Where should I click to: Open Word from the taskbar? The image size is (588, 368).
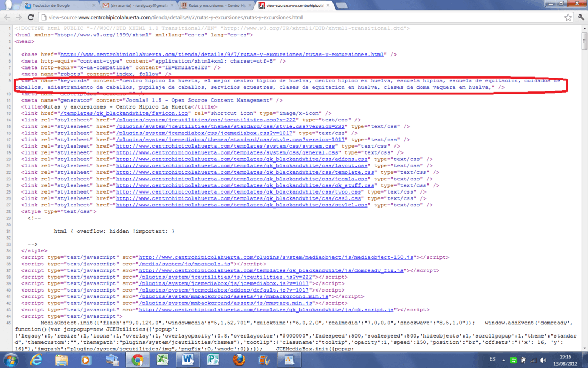(188, 360)
